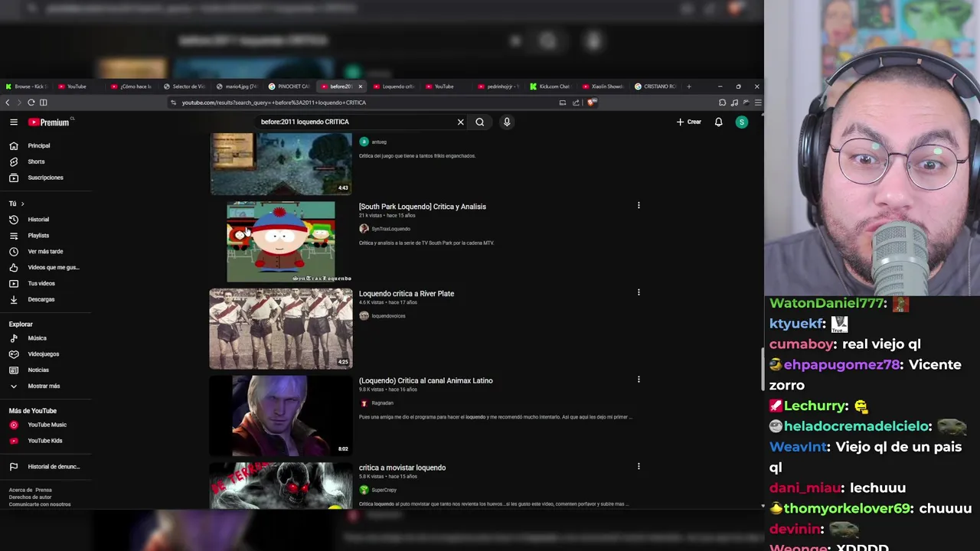980x551 pixels.
Task: Switch to the Kick.com Chat tab
Action: 550,86
